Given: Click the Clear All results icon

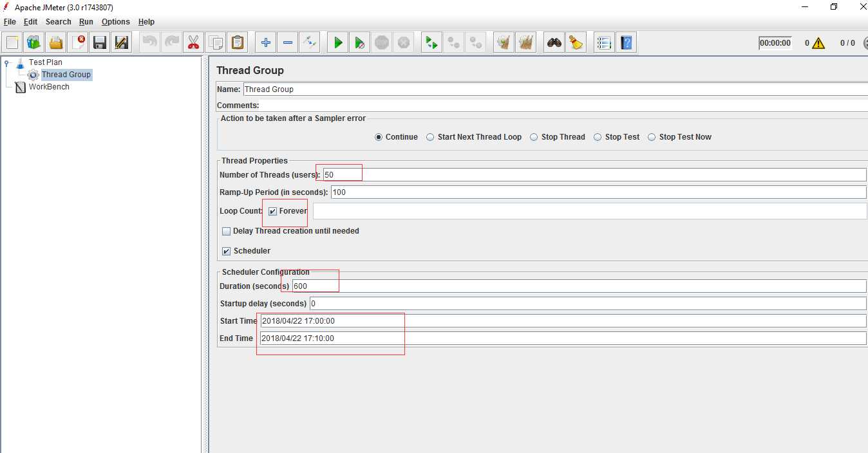Looking at the screenshot, I should (526, 43).
